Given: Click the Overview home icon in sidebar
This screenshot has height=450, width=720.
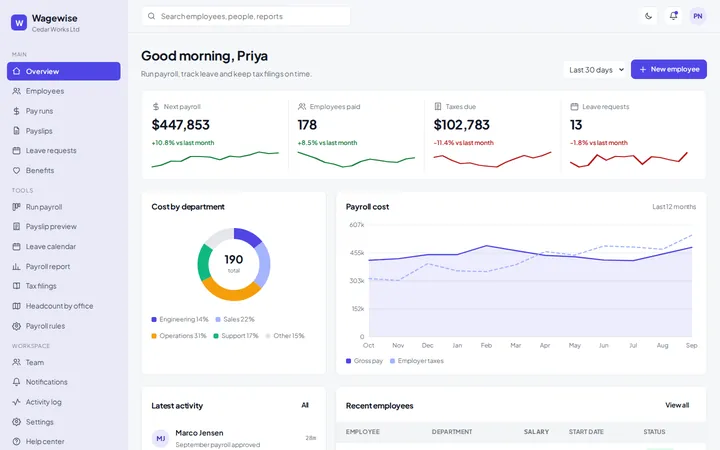Looking at the screenshot, I should [17, 71].
